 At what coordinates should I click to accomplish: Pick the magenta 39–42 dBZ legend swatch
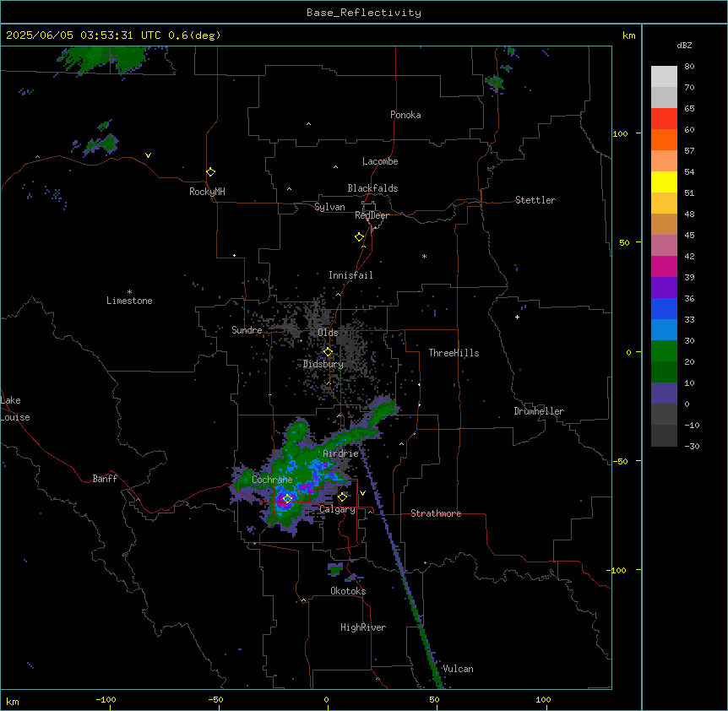point(664,266)
